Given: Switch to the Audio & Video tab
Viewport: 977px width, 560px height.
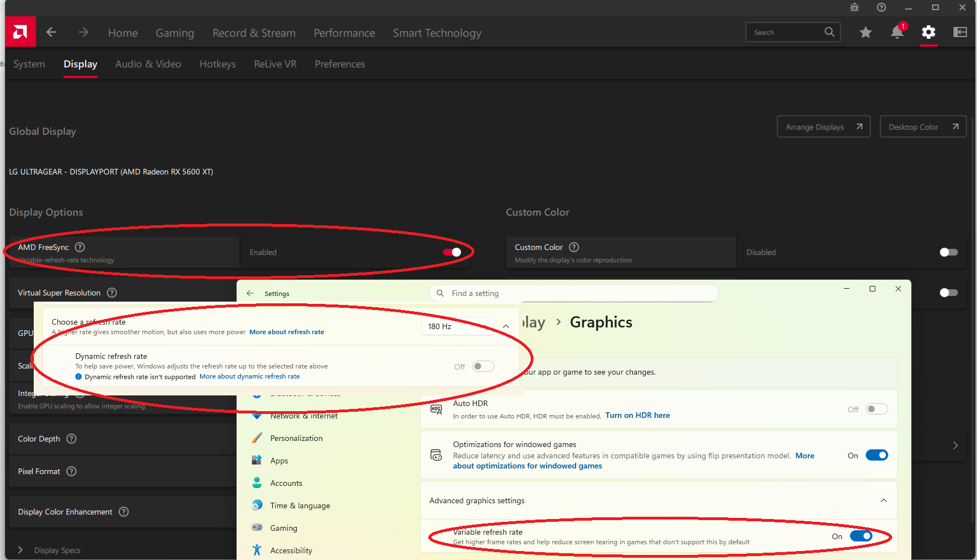Looking at the screenshot, I should pos(148,64).
